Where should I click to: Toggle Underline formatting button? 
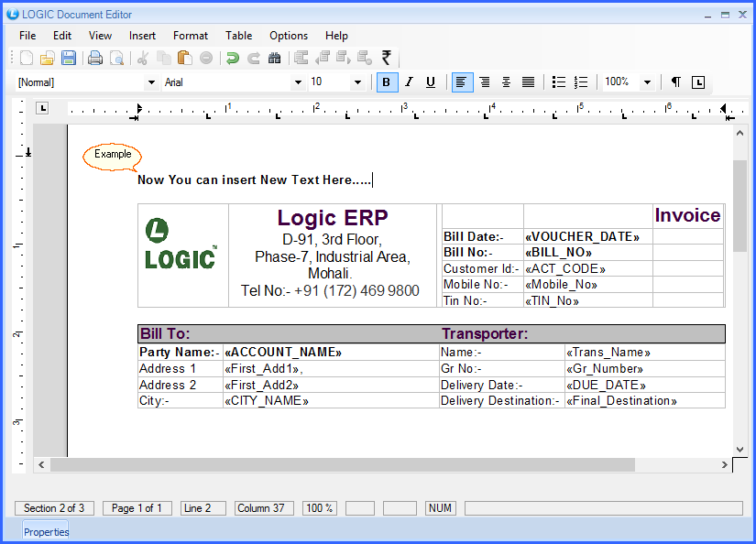(x=431, y=82)
